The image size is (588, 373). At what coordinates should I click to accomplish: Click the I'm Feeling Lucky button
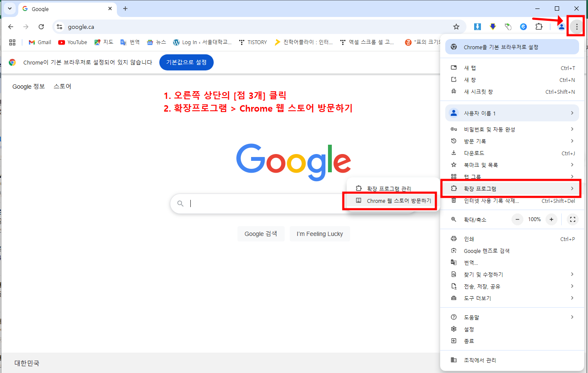click(320, 234)
